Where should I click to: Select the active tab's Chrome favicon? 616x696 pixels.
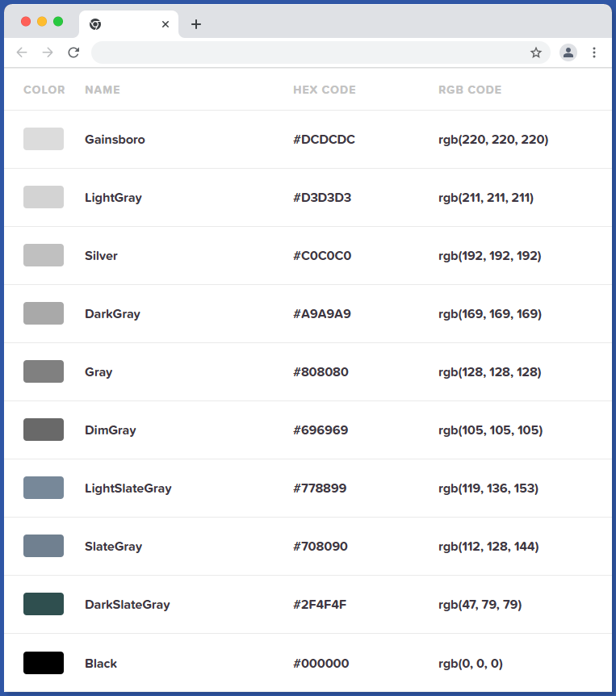pos(95,24)
